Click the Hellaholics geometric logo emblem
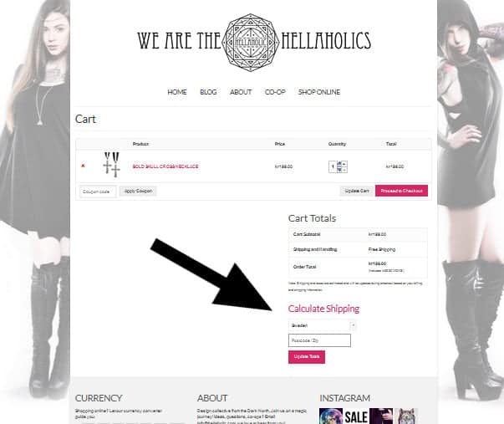The width and height of the screenshot is (504, 424). coord(251,42)
